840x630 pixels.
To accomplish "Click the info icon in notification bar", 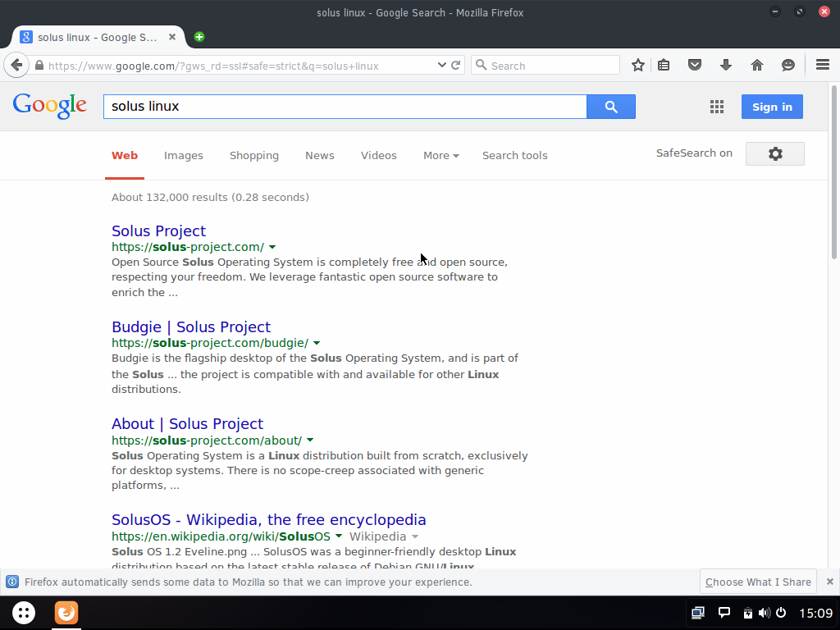I will pos(12,582).
